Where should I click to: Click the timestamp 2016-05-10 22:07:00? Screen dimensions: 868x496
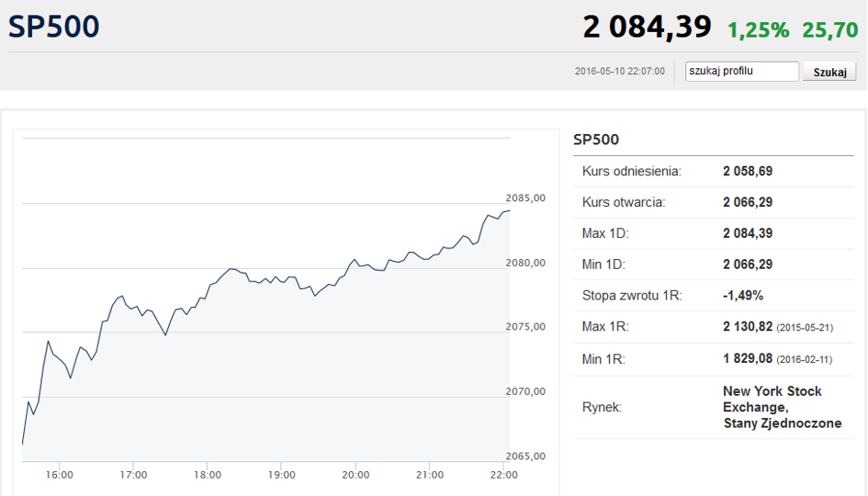click(619, 72)
